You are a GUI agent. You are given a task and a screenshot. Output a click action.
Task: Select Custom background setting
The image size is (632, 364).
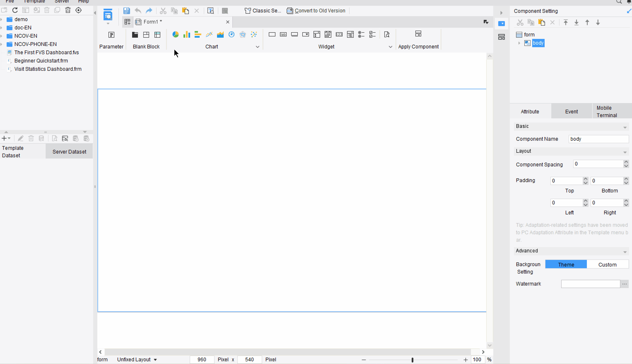coord(607,264)
